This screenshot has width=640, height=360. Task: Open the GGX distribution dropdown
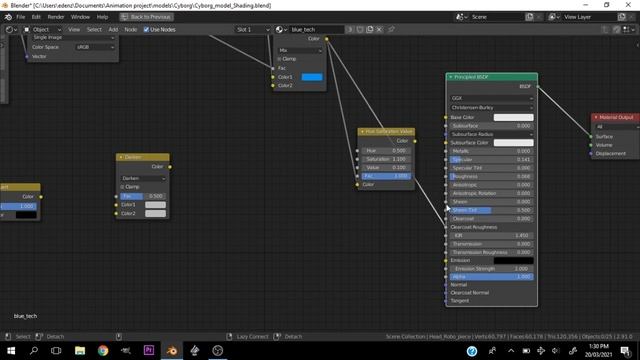pyautogui.click(x=491, y=98)
